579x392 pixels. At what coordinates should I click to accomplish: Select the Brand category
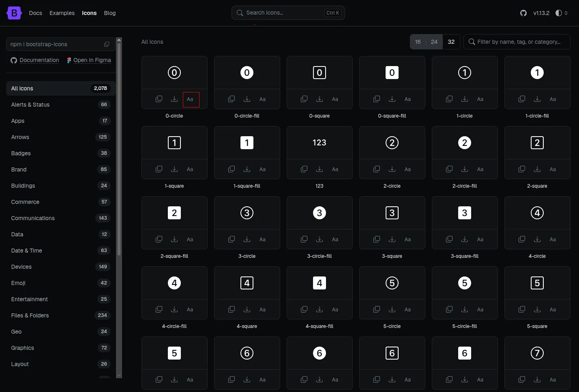pos(61,169)
